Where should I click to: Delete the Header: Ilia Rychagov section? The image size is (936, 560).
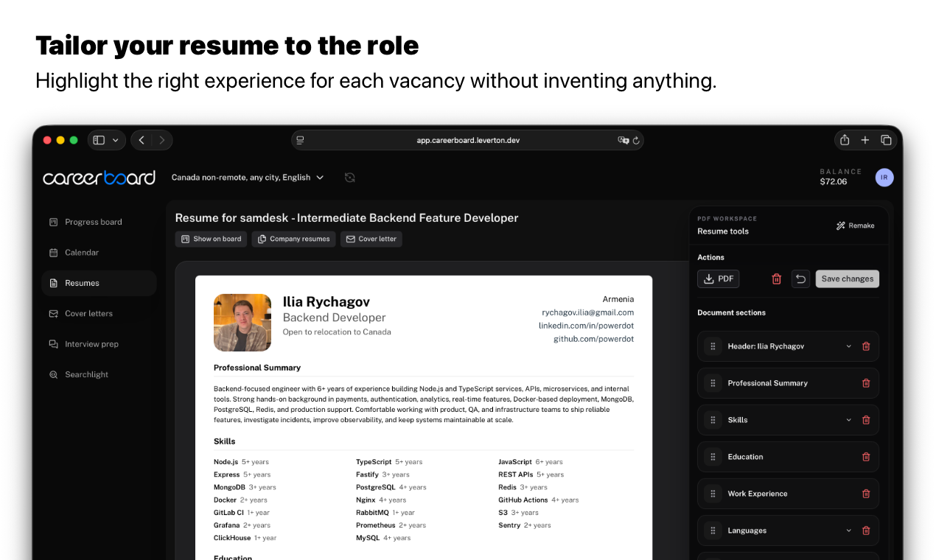click(x=866, y=346)
